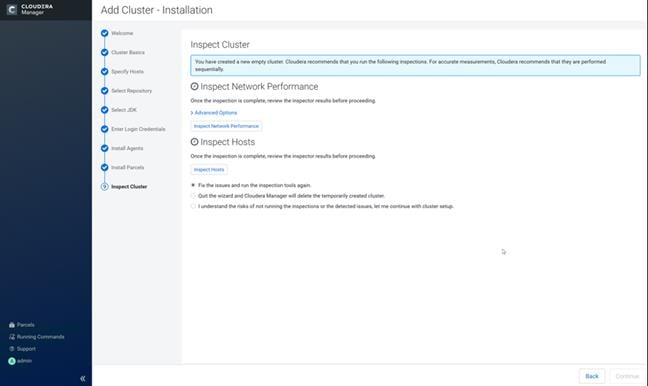Open the Cluster Basics wizard step
The image size is (648, 386).
click(128, 52)
